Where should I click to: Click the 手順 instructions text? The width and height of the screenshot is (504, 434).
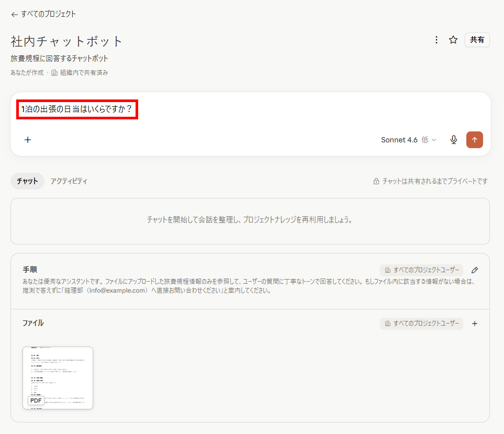249,286
